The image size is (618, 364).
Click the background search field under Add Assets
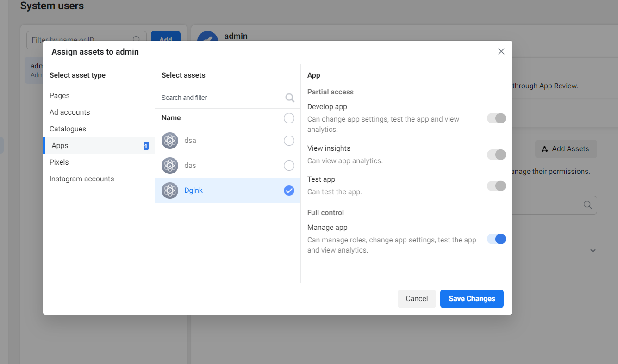tap(554, 205)
